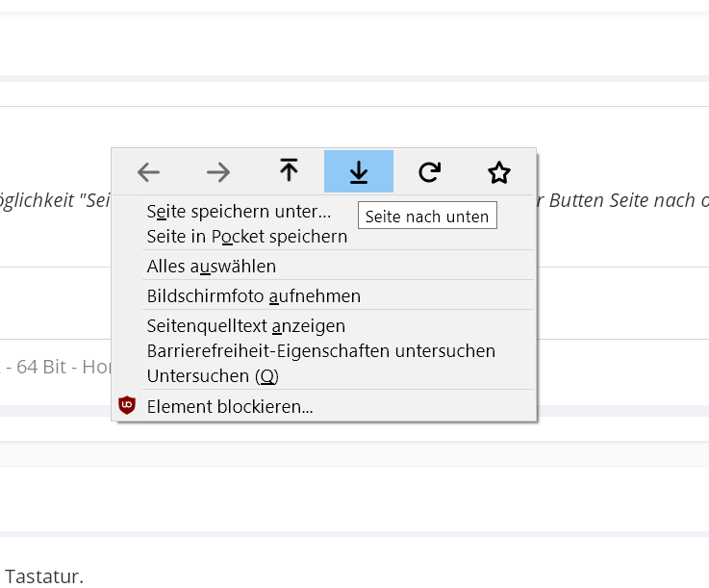This screenshot has height=588, width=709.
Task: Select "Seite in Pocket speichern"
Action: coord(246,236)
